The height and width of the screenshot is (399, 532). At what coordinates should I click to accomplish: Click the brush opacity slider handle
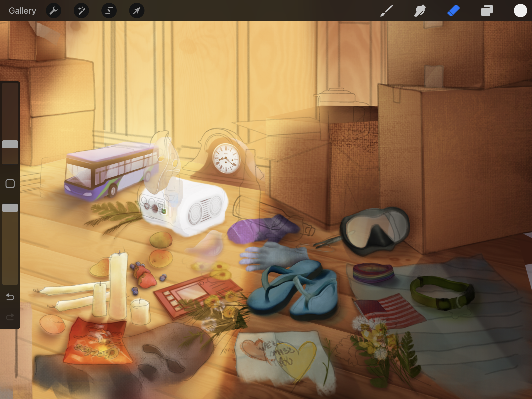pyautogui.click(x=10, y=208)
